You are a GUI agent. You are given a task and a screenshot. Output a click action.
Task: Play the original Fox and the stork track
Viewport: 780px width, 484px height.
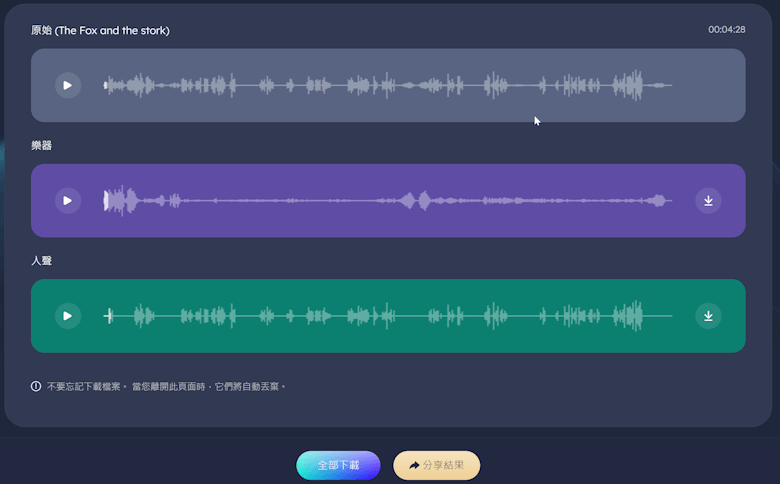point(68,86)
